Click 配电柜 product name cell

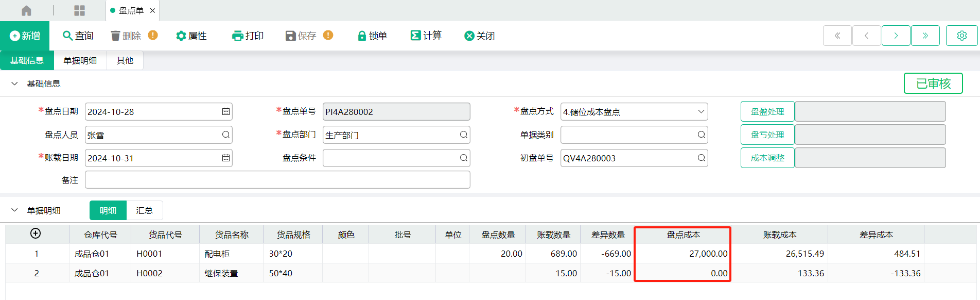point(232,254)
